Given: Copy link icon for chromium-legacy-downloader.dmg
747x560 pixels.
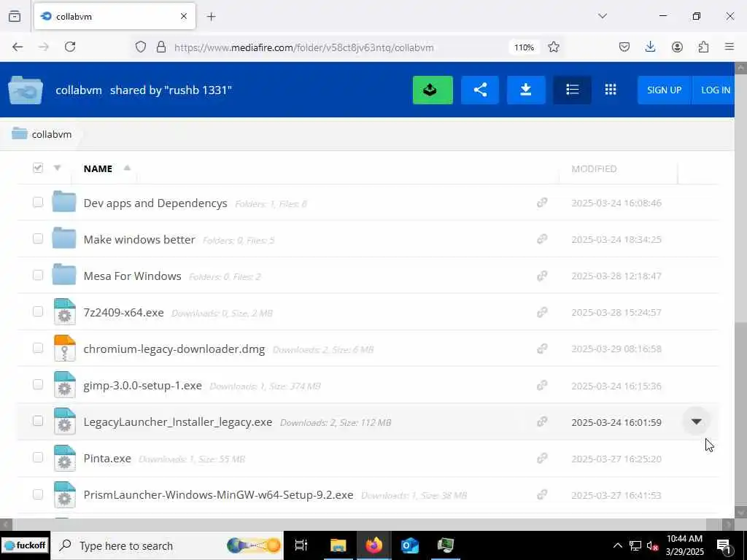Looking at the screenshot, I should click(542, 349).
